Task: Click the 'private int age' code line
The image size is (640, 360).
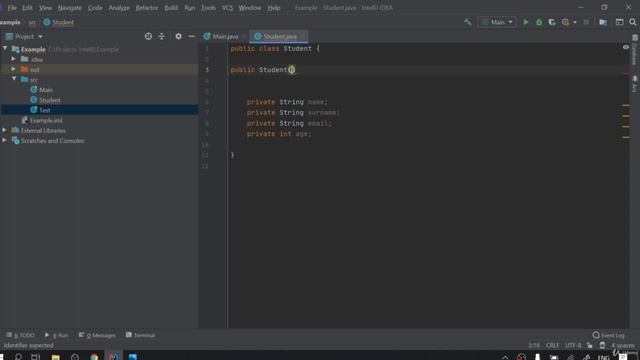Action: click(x=279, y=134)
